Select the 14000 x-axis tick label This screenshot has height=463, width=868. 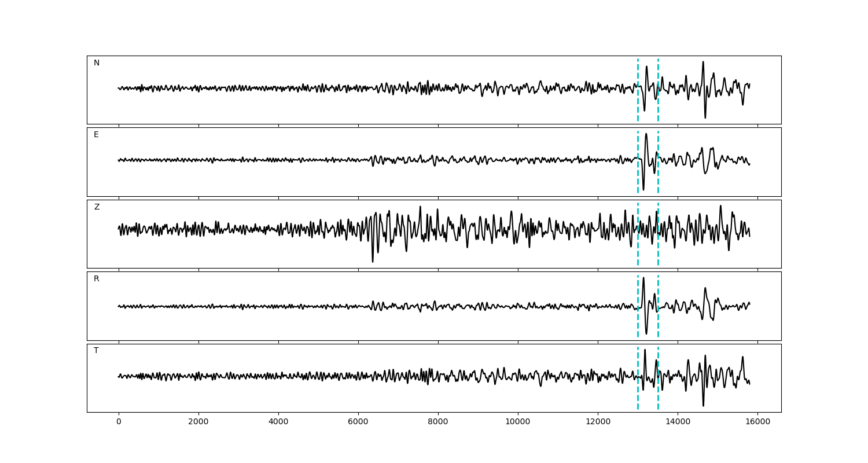tap(678, 422)
